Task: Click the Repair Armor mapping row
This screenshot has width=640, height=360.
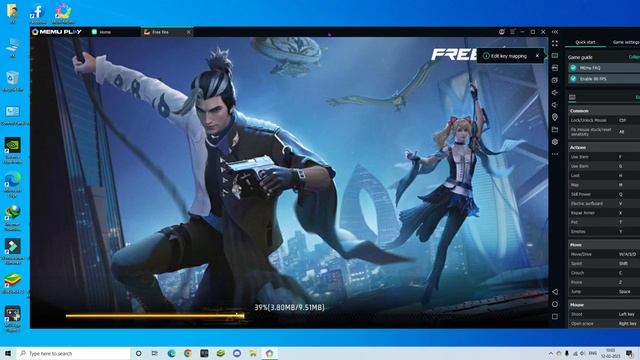Action: point(604,213)
